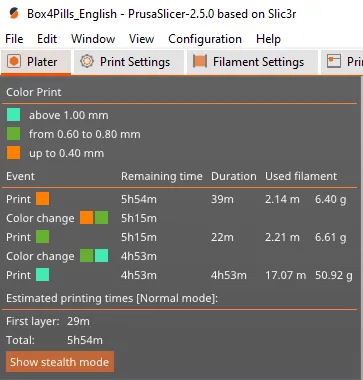Switch to the Print Settings tab

pos(128,62)
